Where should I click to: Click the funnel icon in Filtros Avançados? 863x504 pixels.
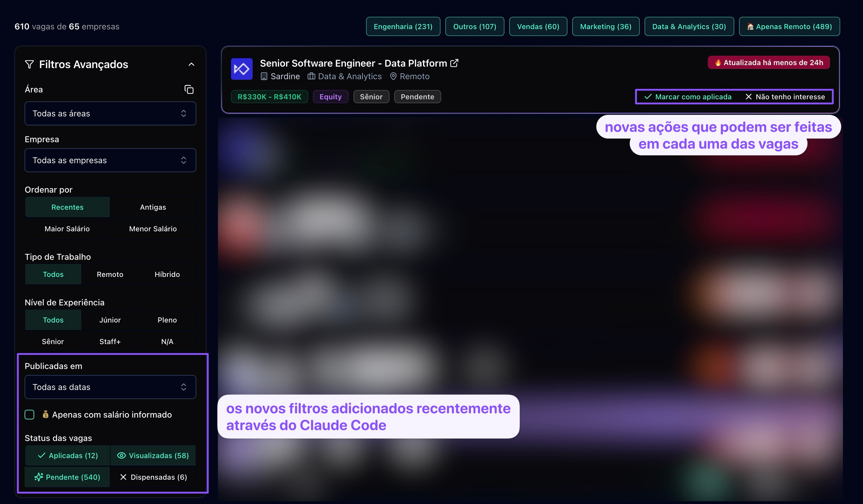click(x=29, y=64)
